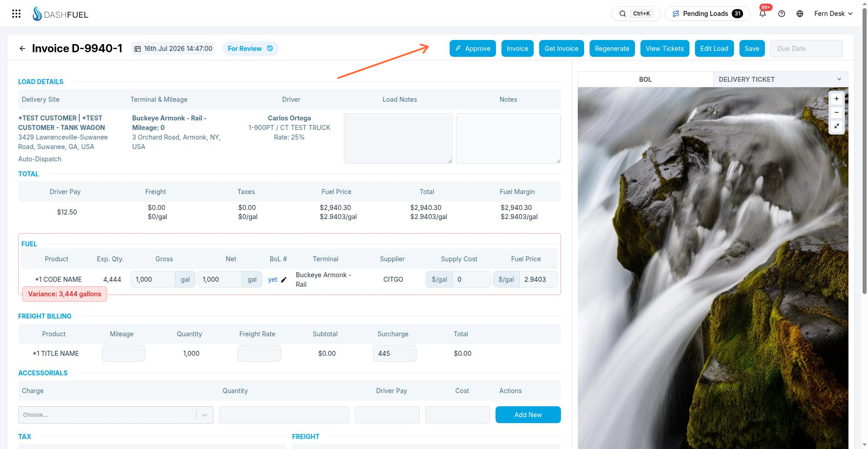Click the freight Mileage input
The image size is (868, 449).
124,354
